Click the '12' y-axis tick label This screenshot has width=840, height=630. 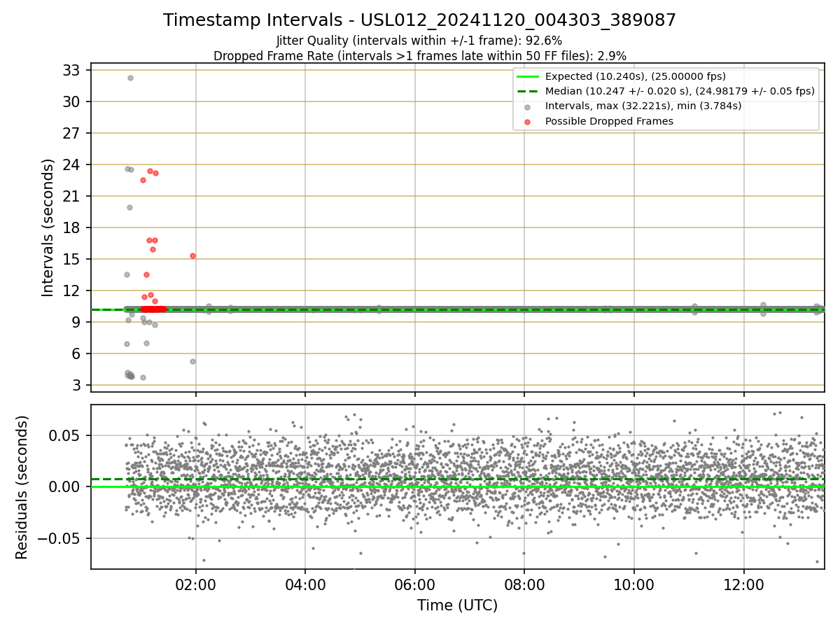(73, 290)
